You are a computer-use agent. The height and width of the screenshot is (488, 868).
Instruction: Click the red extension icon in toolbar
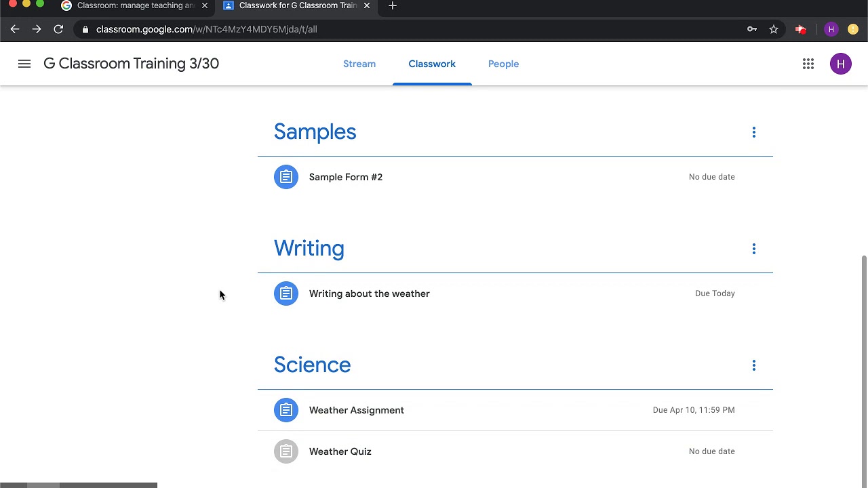tap(801, 29)
